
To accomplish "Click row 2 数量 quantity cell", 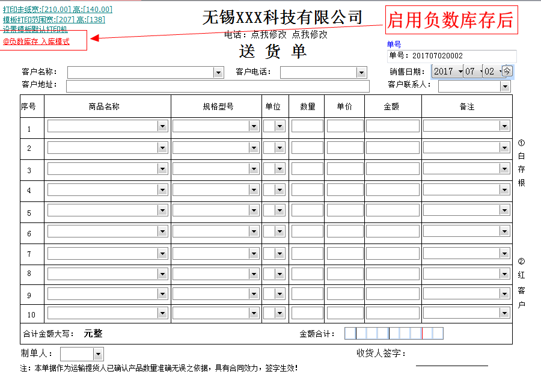I will coord(307,147).
